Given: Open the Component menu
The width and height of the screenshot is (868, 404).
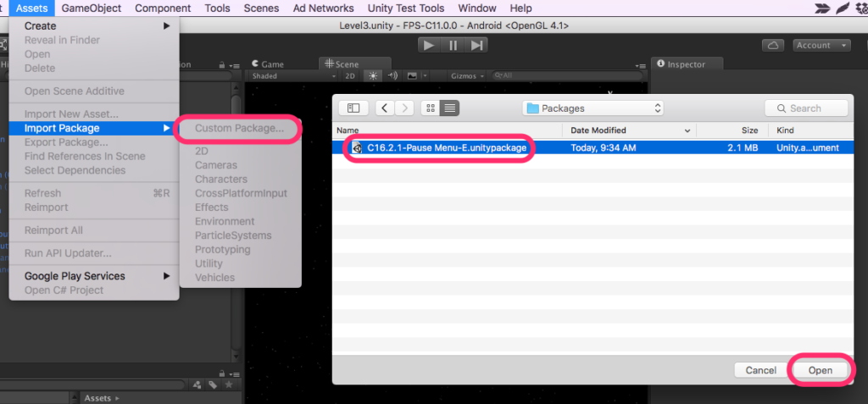Looking at the screenshot, I should pyautogui.click(x=163, y=8).
